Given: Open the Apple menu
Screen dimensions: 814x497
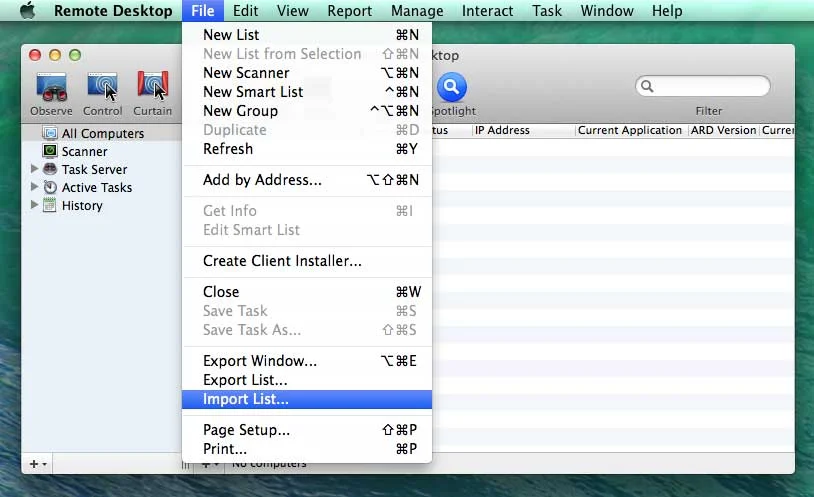Looking at the screenshot, I should pyautogui.click(x=27, y=11).
